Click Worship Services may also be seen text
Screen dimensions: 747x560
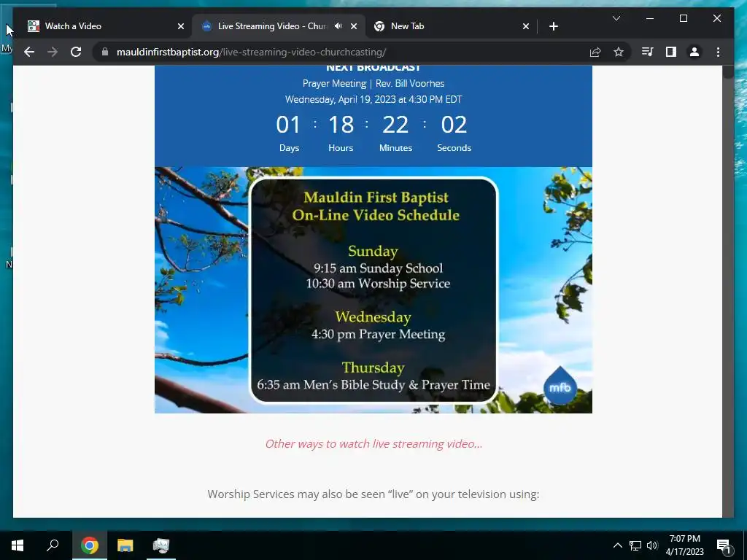click(373, 494)
